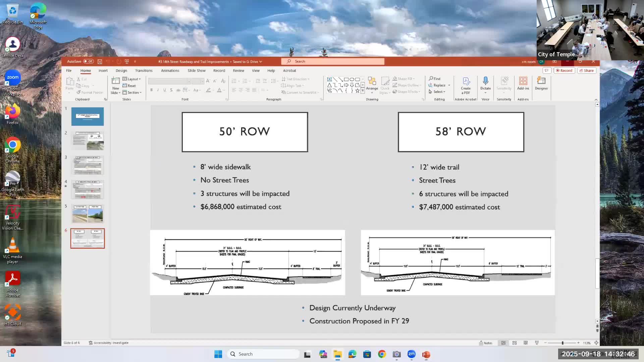Select slide 5 thumbnail
The height and width of the screenshot is (362, 644).
click(x=88, y=214)
